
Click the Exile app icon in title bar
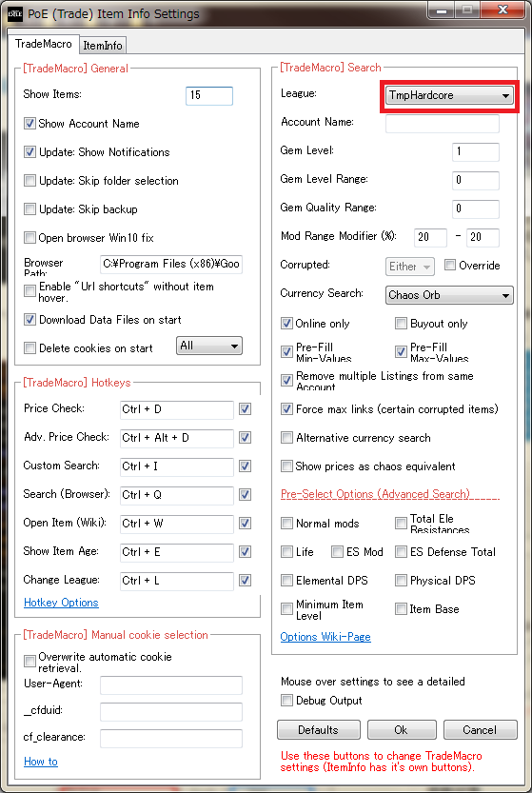pos(15,13)
